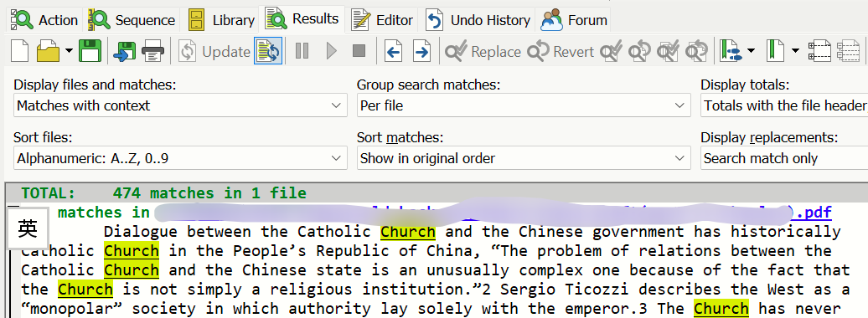The width and height of the screenshot is (868, 318).
Task: Click highlighted 'Church' before 'and the Chinese government'
Action: coord(408,232)
